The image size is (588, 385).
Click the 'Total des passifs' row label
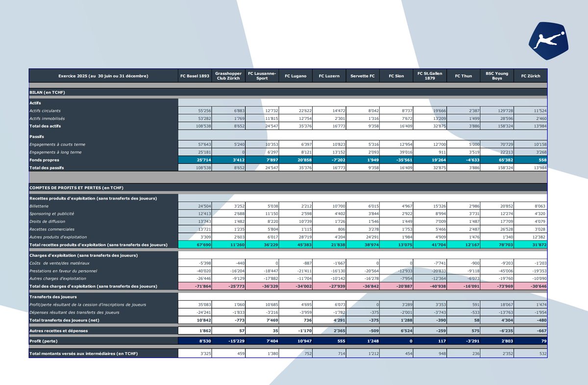coord(47,168)
